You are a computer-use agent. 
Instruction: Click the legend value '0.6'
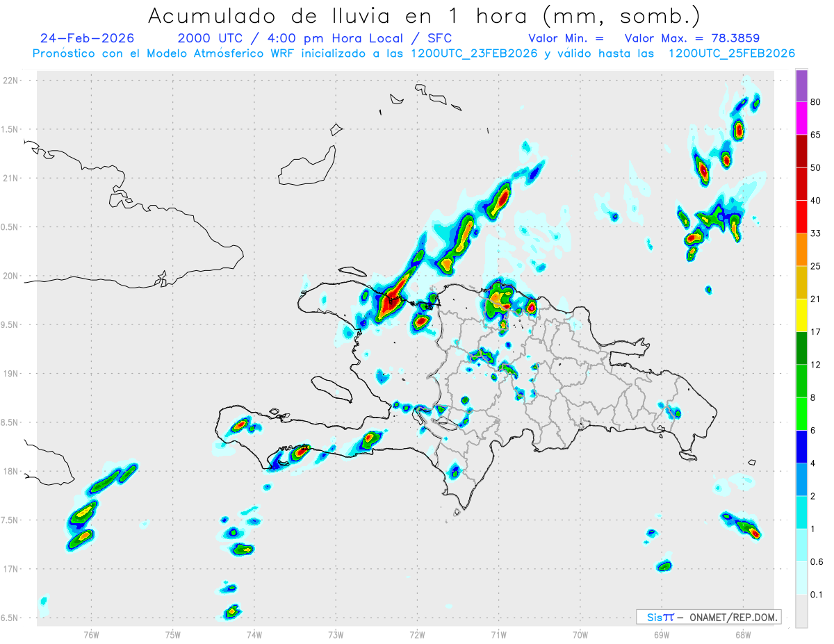pos(817,562)
